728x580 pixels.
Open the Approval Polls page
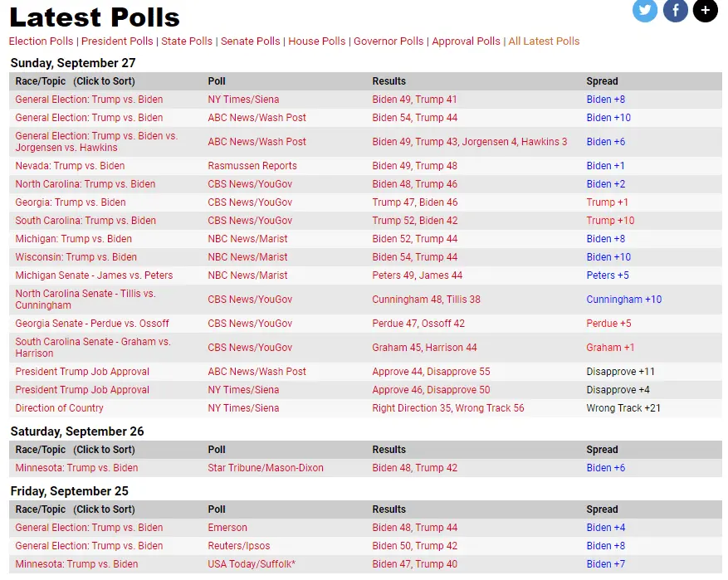pos(466,41)
